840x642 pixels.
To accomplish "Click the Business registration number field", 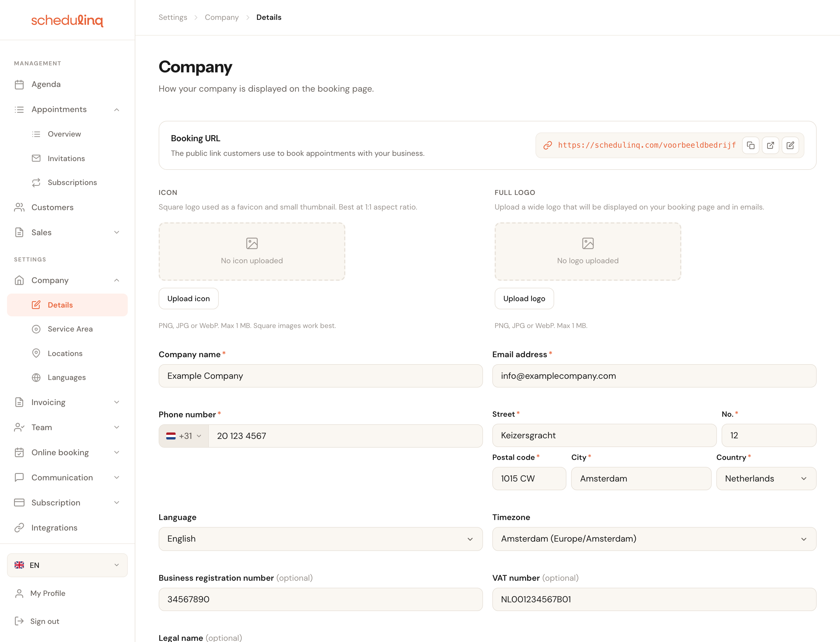I will pyautogui.click(x=321, y=599).
